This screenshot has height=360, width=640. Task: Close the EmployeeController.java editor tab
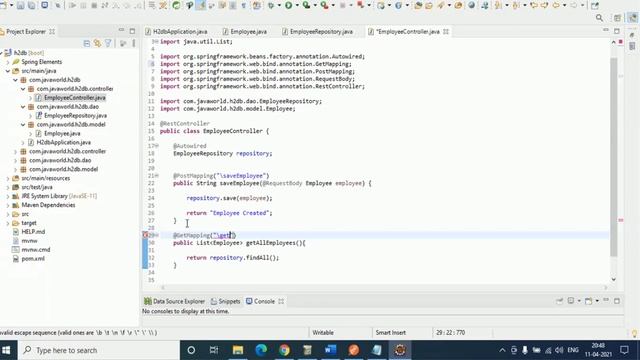[446, 31]
